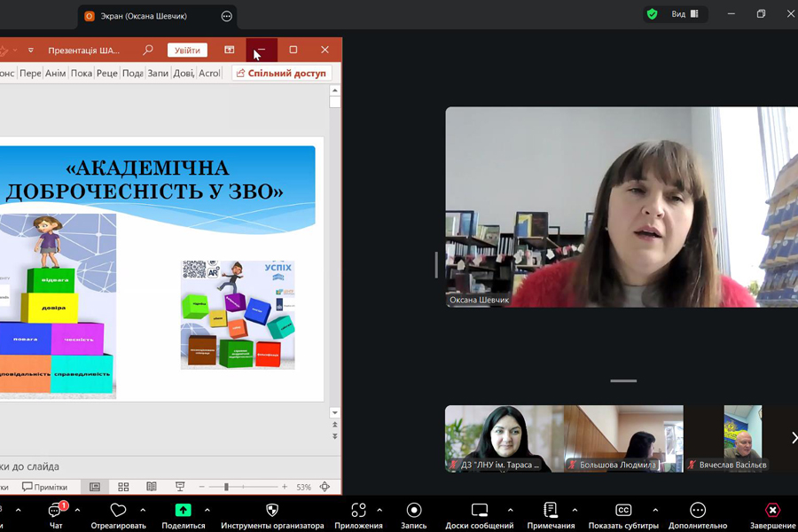Open the Дополнительно more options icon
798x532 pixels.
698,511
